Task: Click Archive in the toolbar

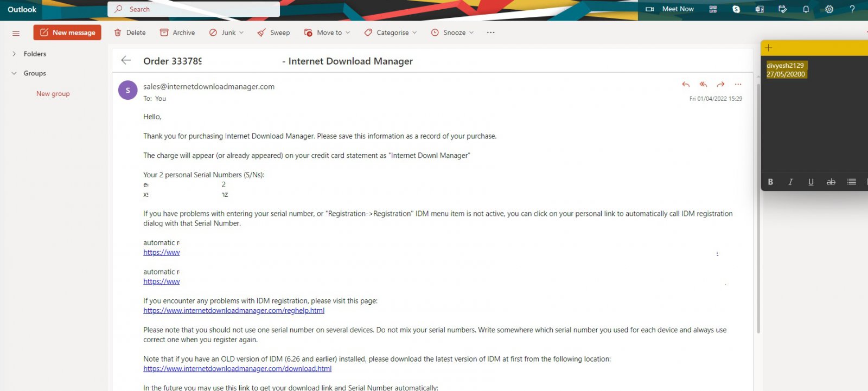Action: coord(177,33)
